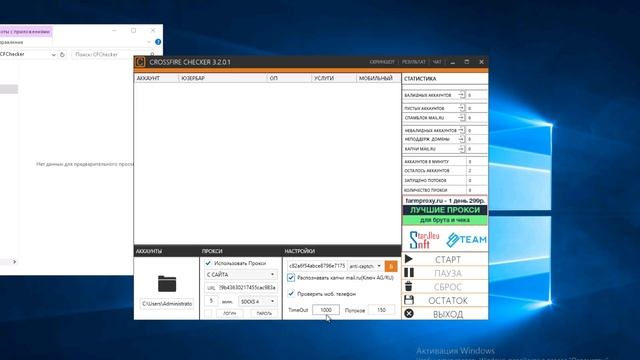Toggle Использовать Прокси checkbox

click(208, 263)
